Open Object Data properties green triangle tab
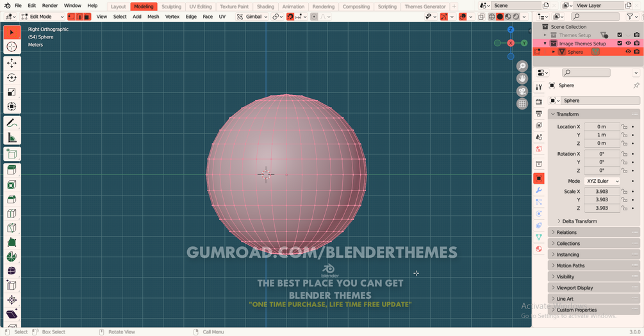 click(x=539, y=237)
